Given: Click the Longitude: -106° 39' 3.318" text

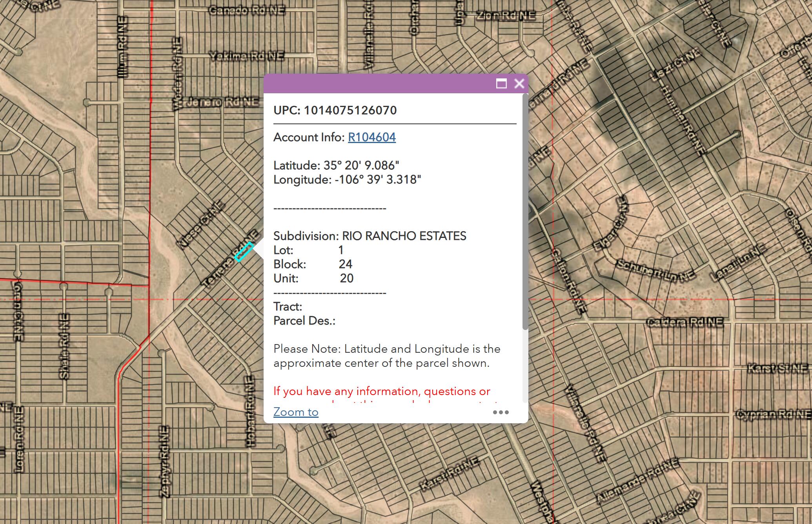Looking at the screenshot, I should [347, 180].
